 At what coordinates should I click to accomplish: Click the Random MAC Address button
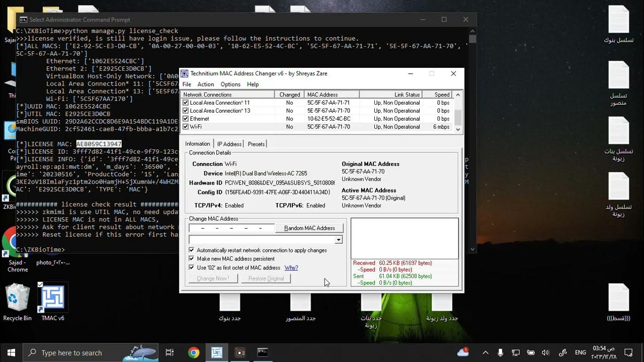[309, 228]
